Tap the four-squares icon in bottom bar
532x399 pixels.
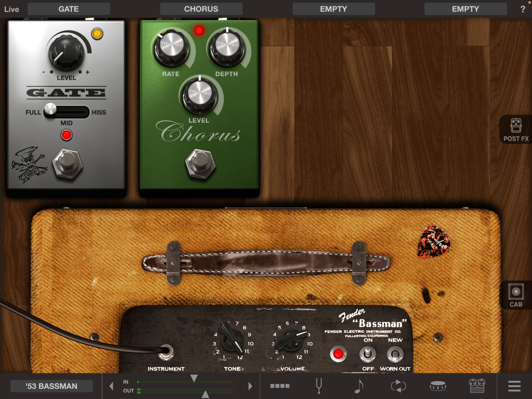(x=280, y=386)
